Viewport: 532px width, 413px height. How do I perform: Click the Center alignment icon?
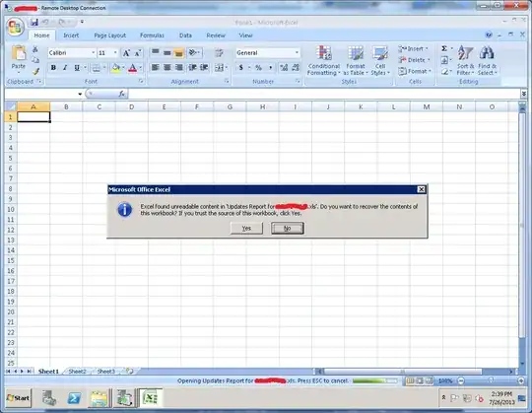[166, 68]
